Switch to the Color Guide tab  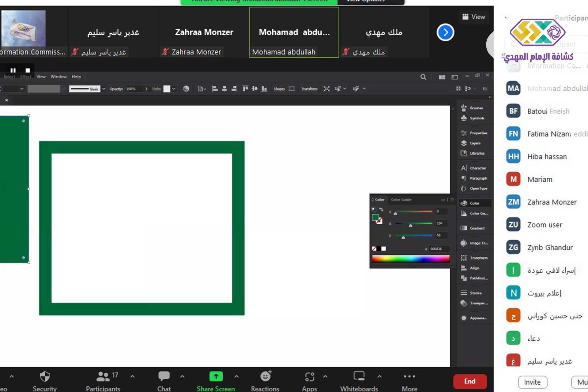coord(401,200)
